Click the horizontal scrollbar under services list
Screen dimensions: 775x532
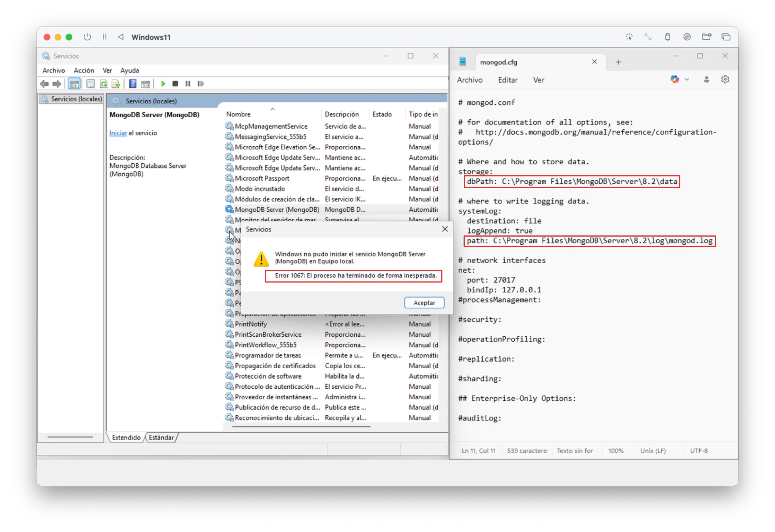tap(301, 426)
